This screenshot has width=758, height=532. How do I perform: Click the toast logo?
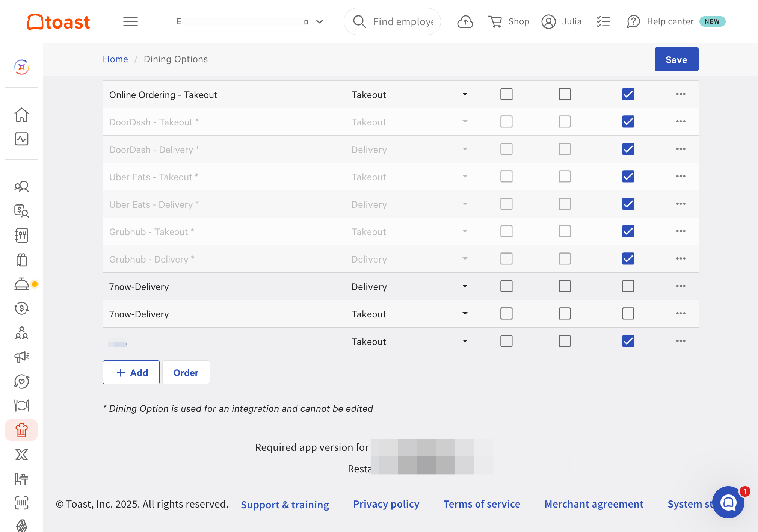click(59, 21)
